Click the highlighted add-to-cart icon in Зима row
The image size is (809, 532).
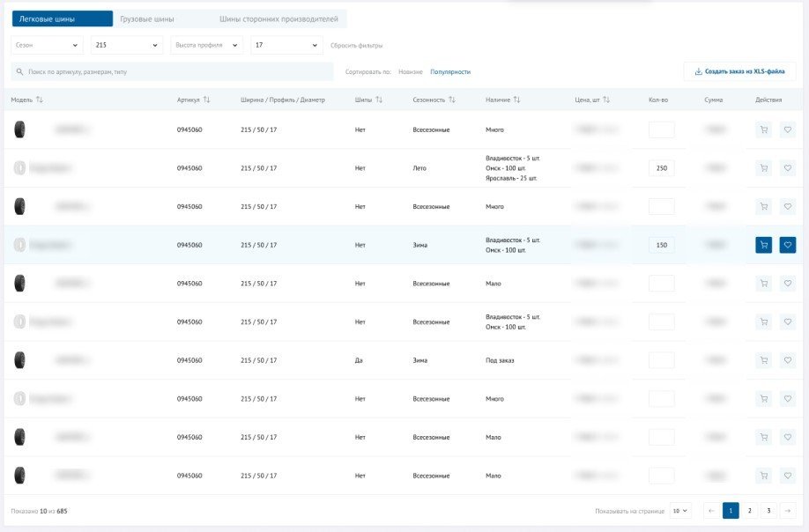[763, 245]
